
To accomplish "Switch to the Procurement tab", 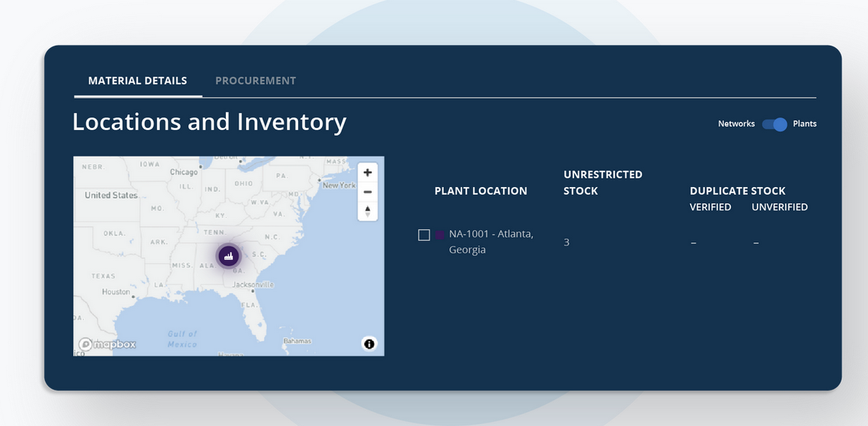I will pyautogui.click(x=255, y=81).
